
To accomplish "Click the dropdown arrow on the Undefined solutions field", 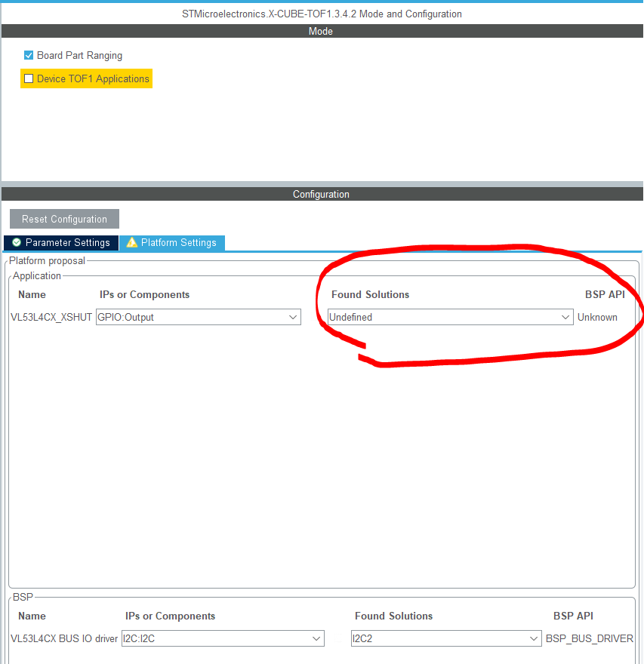I will click(565, 317).
